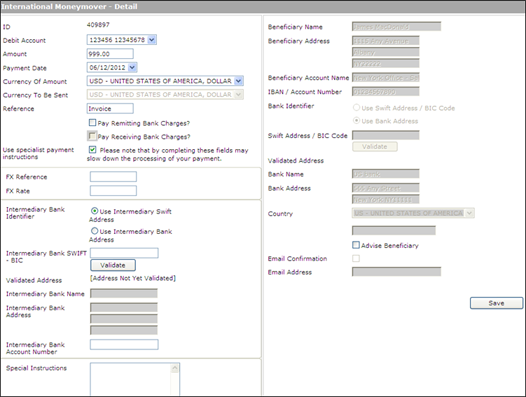Tick the Advise Beneficiary checkbox
The width and height of the screenshot is (526, 397).
pyautogui.click(x=356, y=245)
